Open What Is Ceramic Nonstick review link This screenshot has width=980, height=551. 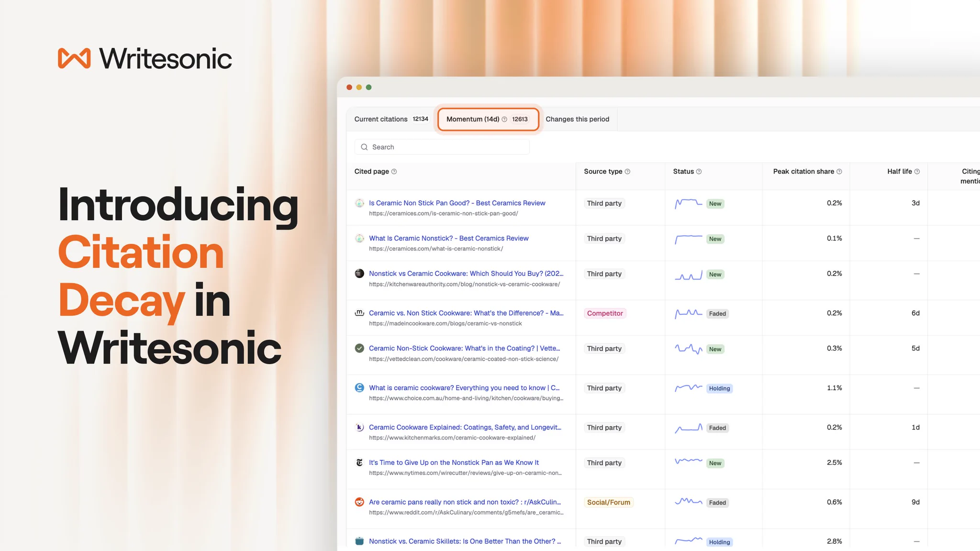(449, 239)
